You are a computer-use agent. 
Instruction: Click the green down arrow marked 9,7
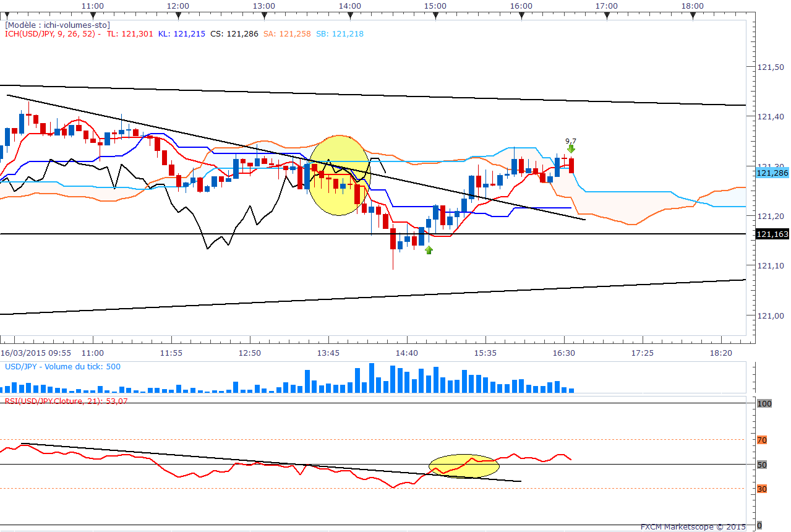pyautogui.click(x=571, y=148)
